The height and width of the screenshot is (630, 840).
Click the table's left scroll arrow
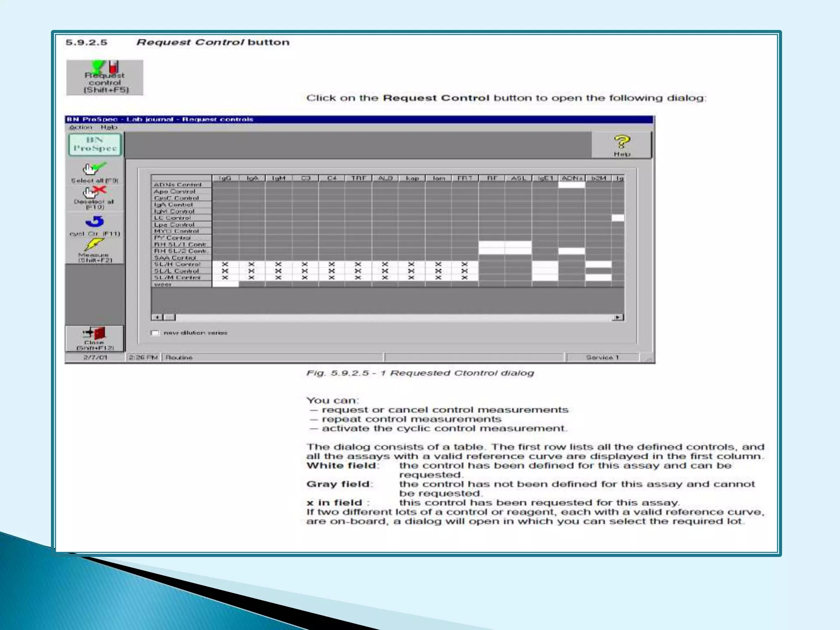[x=157, y=317]
